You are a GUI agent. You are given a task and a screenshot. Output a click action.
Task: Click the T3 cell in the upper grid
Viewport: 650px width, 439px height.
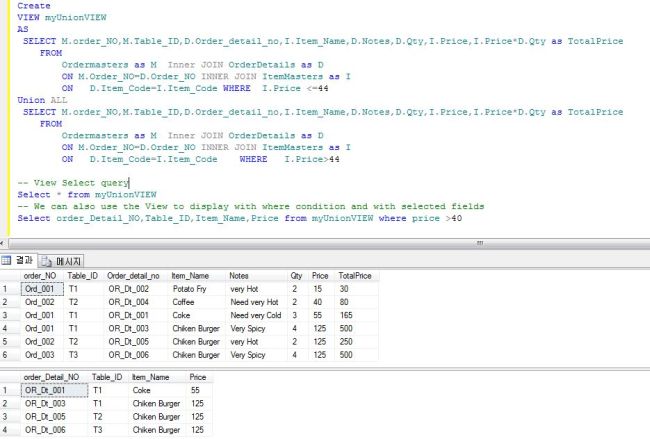pyautogui.click(x=84, y=355)
